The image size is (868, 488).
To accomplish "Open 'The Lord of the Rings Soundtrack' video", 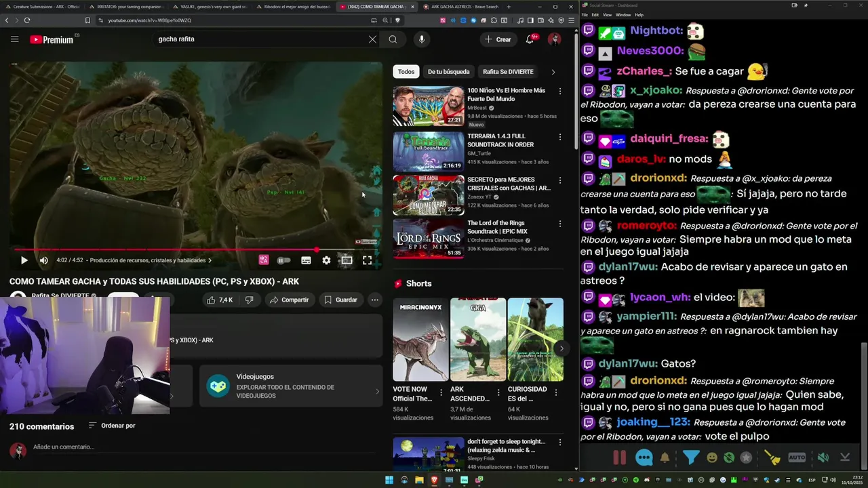I will tap(429, 239).
